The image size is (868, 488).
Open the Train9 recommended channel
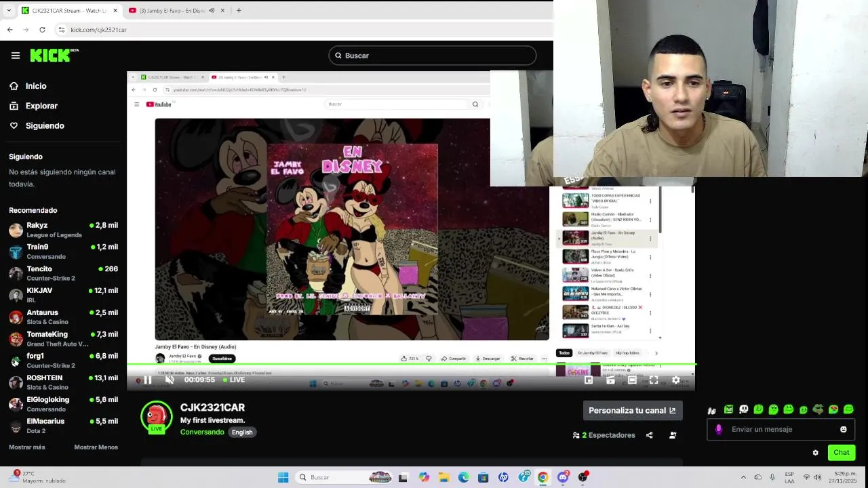point(63,251)
